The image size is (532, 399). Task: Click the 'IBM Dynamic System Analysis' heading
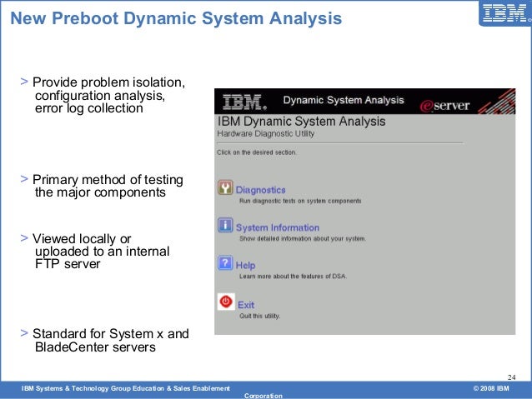(x=301, y=122)
